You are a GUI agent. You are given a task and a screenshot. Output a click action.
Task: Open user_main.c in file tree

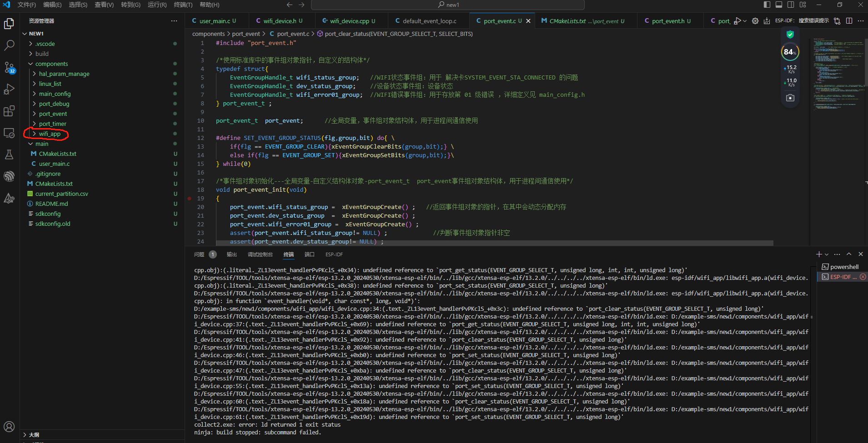click(x=54, y=164)
